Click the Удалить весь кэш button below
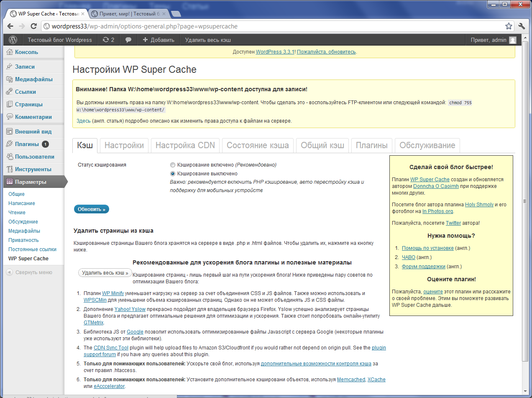532x398 pixels. [105, 273]
